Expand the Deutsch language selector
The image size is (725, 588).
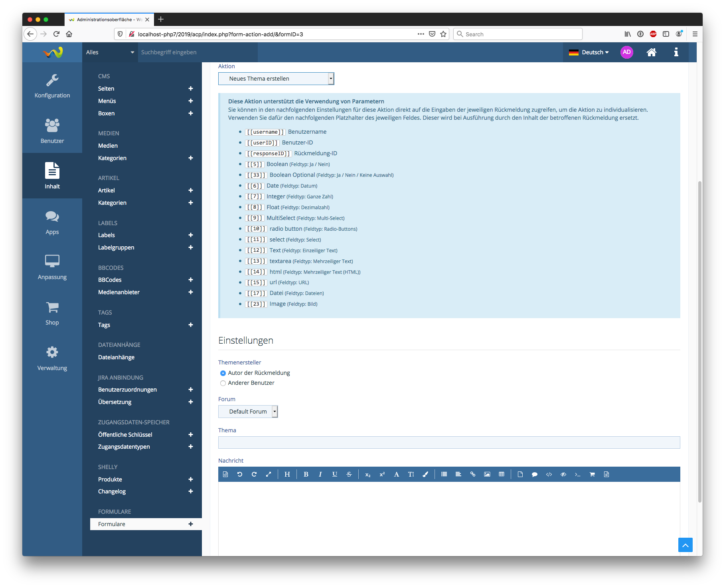pos(589,52)
